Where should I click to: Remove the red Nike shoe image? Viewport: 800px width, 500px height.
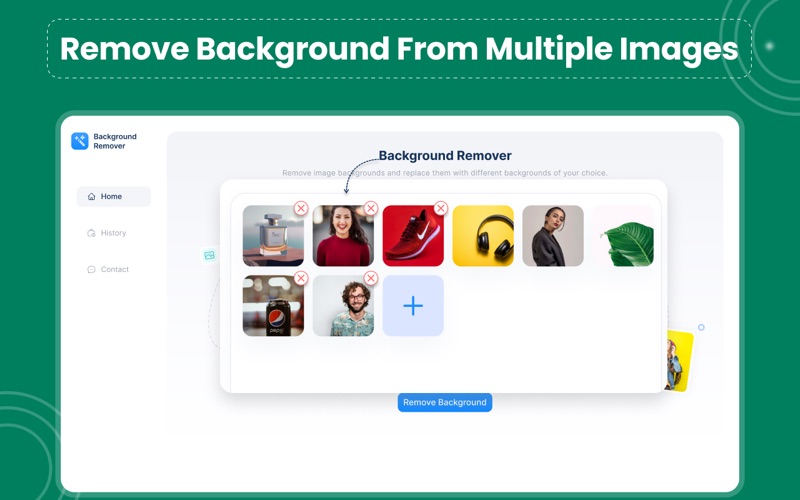pyautogui.click(x=441, y=208)
